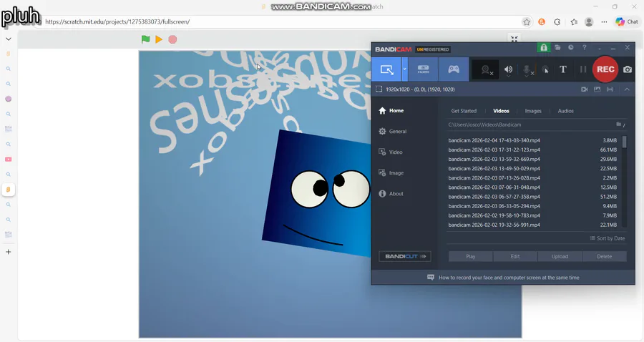The width and height of the screenshot is (644, 342).
Task: Open the browser extensions puzzle icon
Action: 557,22
